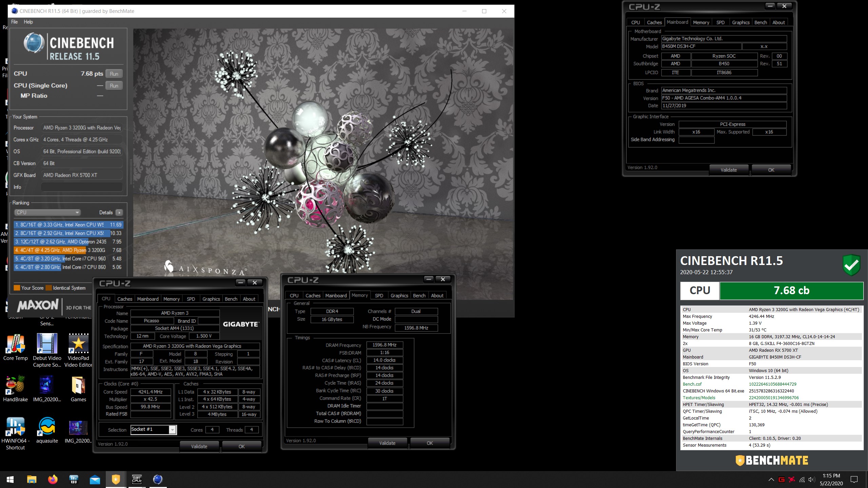Click the Identical System legend swatch
868x488 pixels.
pyautogui.click(x=48, y=288)
